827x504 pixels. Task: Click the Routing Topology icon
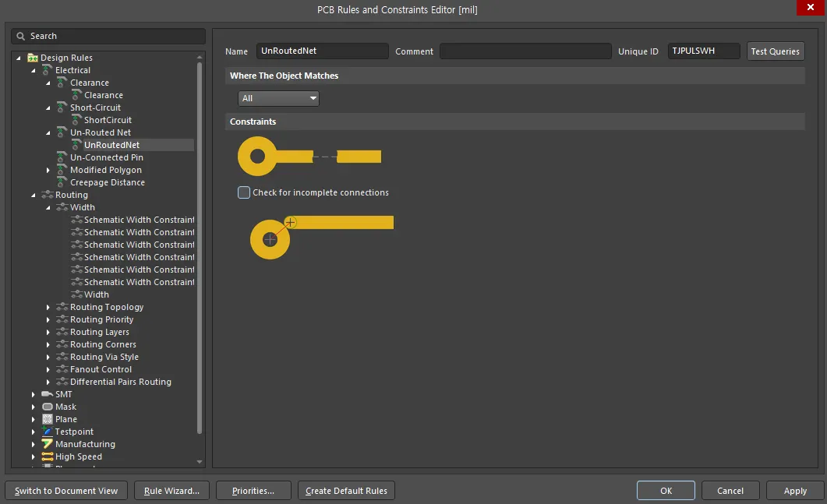(62, 308)
